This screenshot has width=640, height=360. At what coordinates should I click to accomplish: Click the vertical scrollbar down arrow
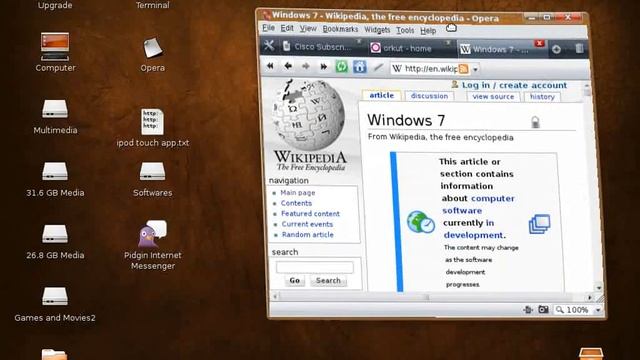pyautogui.click(x=599, y=288)
